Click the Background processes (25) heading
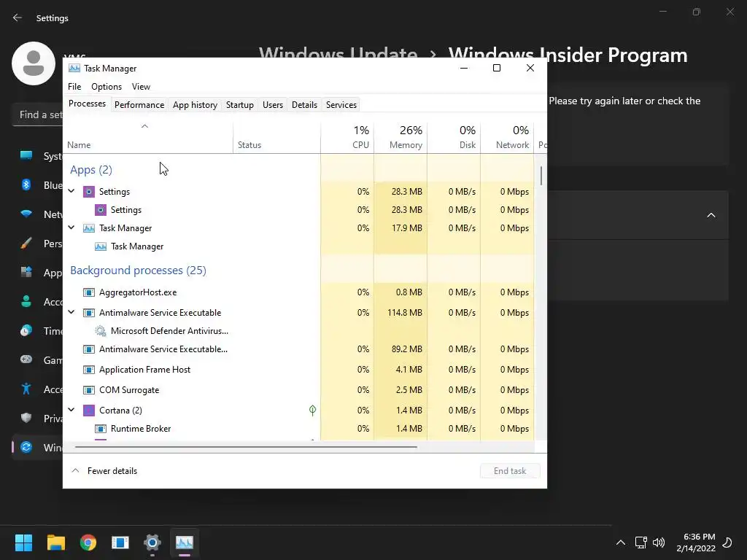747x560 pixels. (138, 271)
